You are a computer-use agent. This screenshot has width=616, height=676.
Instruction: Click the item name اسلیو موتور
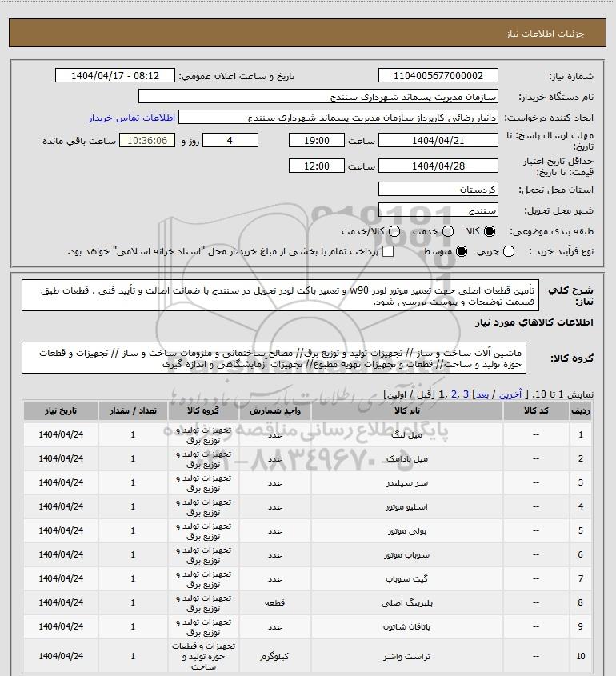pos(407,507)
